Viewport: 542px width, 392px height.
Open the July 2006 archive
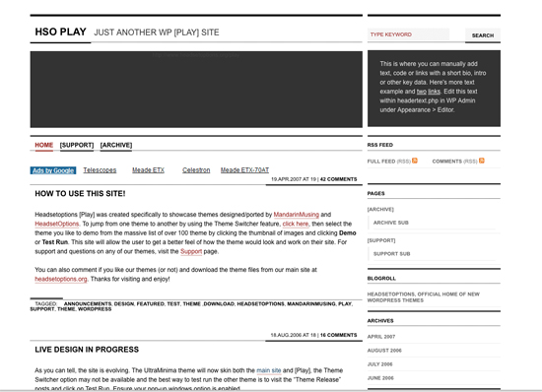pos(379,364)
